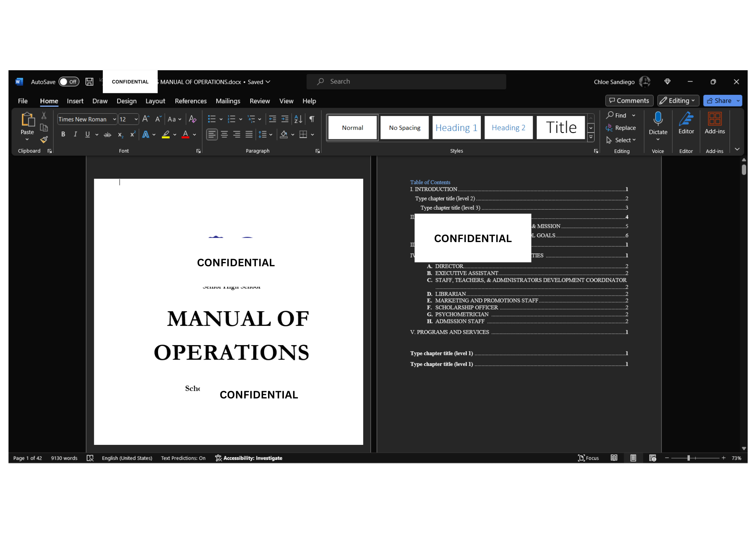Viewport: 756px width, 534px height.
Task: Open the References ribbon tab
Action: point(191,101)
